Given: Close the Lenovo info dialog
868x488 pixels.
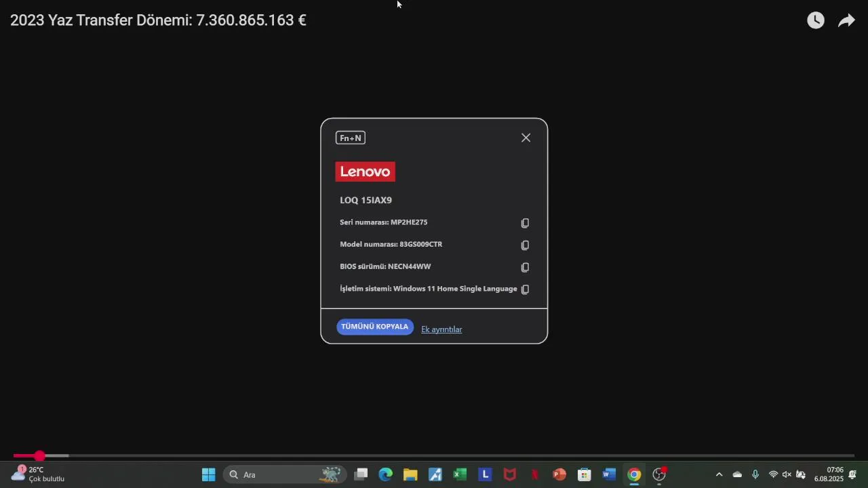Looking at the screenshot, I should 526,138.
